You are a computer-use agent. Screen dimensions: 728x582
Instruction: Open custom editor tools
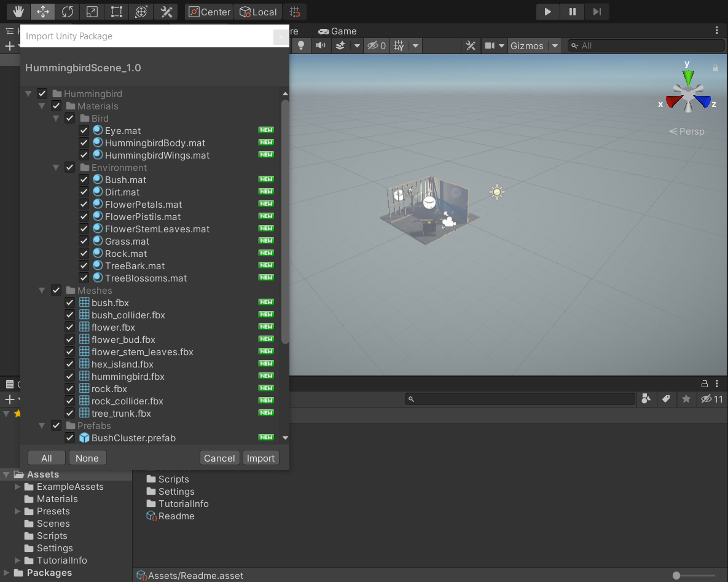pos(166,12)
